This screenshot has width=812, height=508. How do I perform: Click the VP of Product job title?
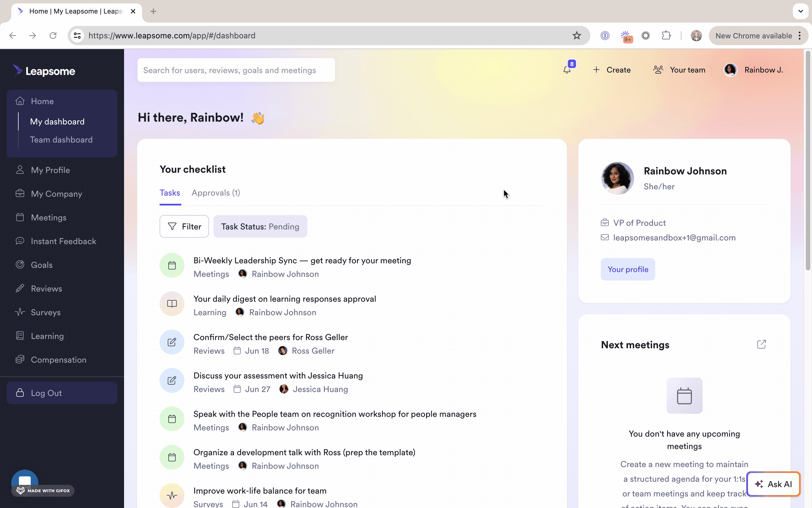pos(639,223)
